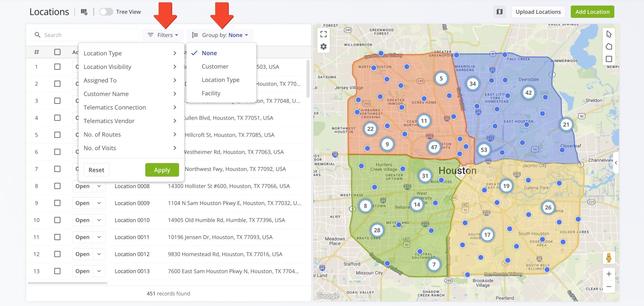Check the checkbox for Location 0010
The height and width of the screenshot is (306, 644).
point(58,220)
